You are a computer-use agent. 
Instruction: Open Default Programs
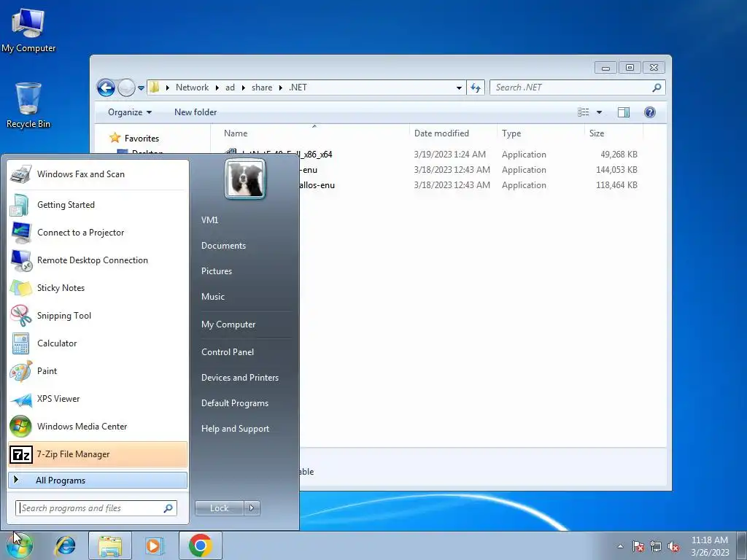pyautogui.click(x=235, y=403)
